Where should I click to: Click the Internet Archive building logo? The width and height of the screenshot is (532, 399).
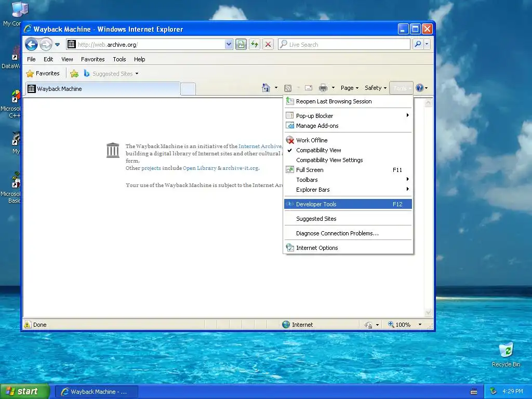tap(113, 150)
